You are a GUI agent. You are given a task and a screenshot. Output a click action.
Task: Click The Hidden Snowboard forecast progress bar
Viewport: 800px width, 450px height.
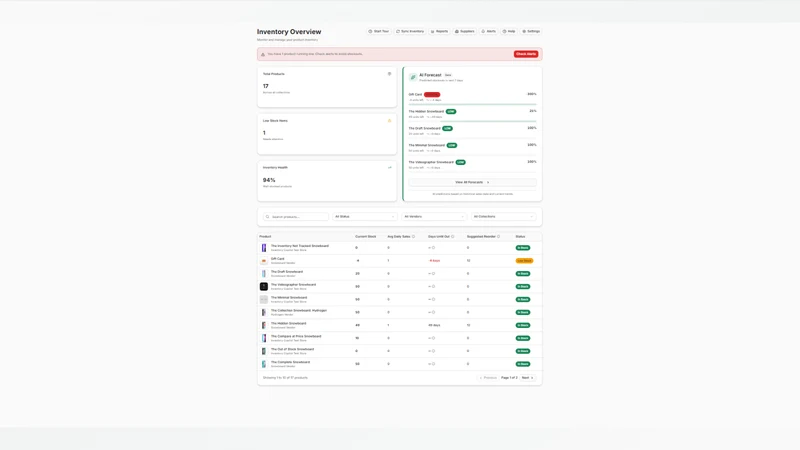pos(472,121)
